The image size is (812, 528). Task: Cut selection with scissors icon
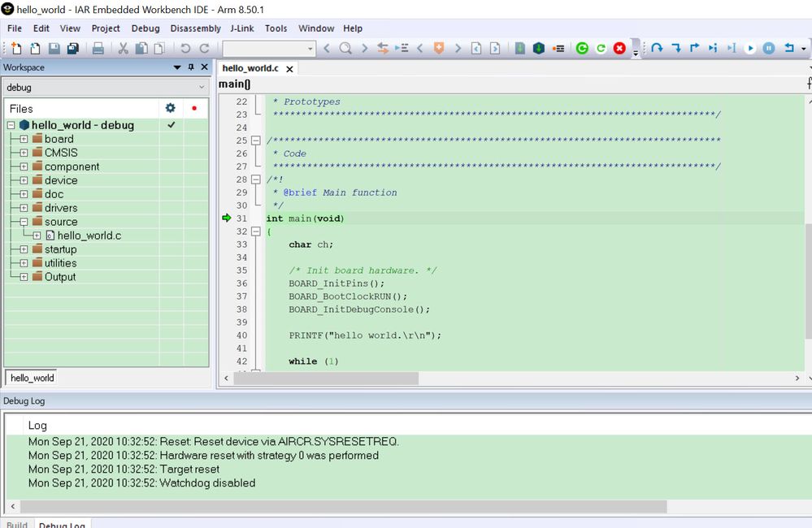point(123,48)
